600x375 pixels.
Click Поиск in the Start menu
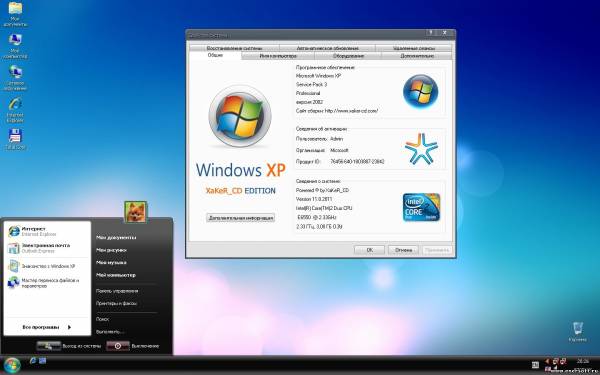click(x=103, y=319)
